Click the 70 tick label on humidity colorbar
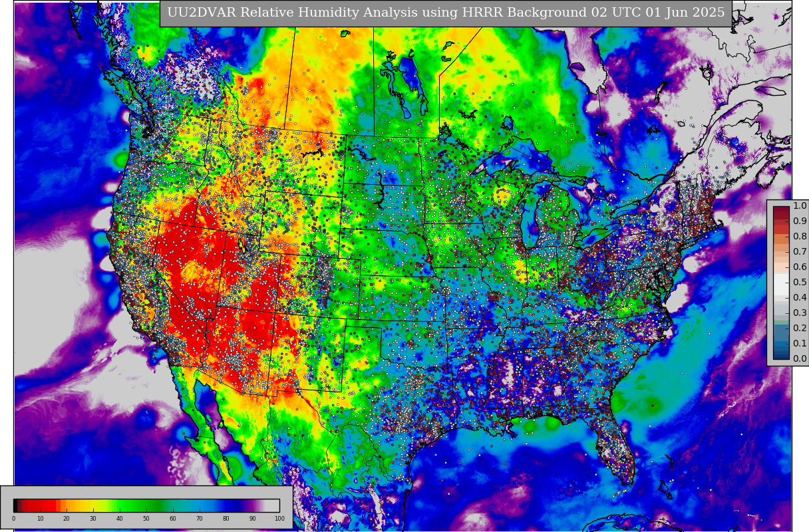809x532 pixels. (200, 519)
